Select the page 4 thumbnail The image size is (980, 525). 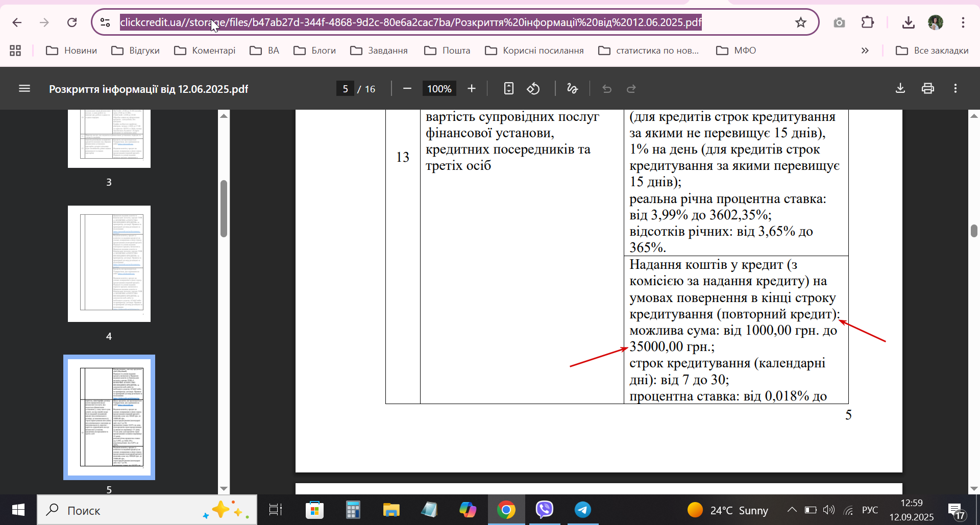coord(109,264)
